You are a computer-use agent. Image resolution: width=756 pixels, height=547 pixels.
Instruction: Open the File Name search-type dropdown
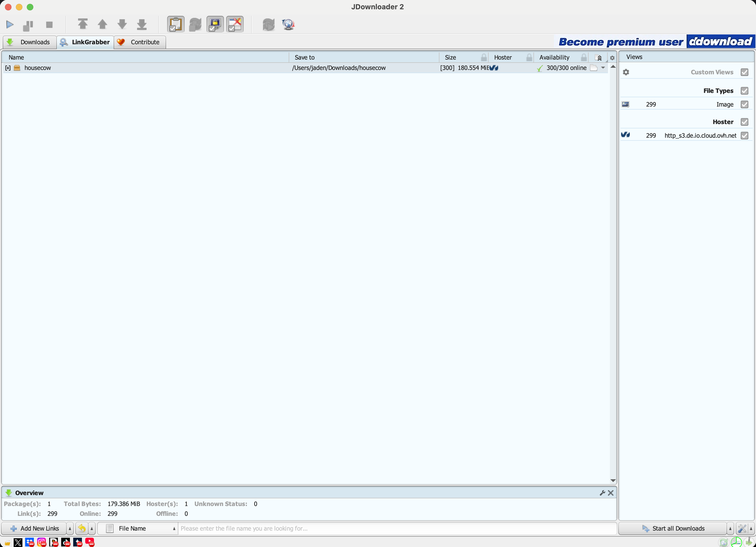tap(138, 528)
